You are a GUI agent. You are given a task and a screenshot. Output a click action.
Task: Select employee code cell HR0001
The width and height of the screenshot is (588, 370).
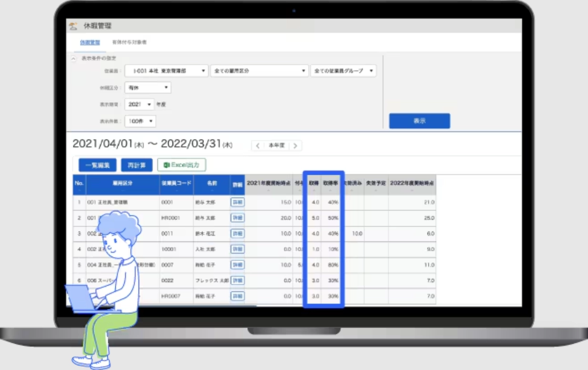[176, 218]
